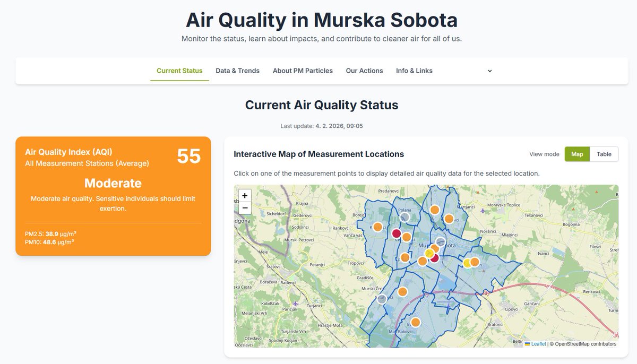
Task: Click the PM10 48.6 µg/m³ reading
Action: [x=49, y=241]
